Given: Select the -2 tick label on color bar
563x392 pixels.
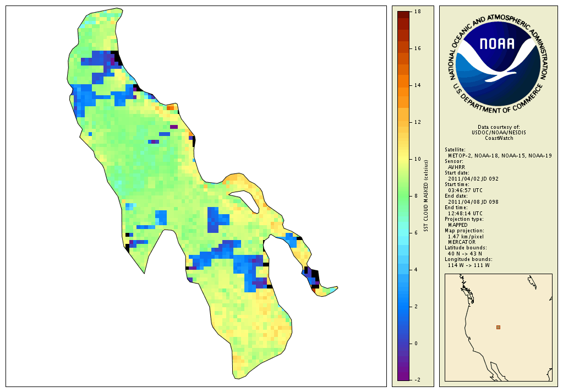Looking at the screenshot, I should pyautogui.click(x=417, y=380).
